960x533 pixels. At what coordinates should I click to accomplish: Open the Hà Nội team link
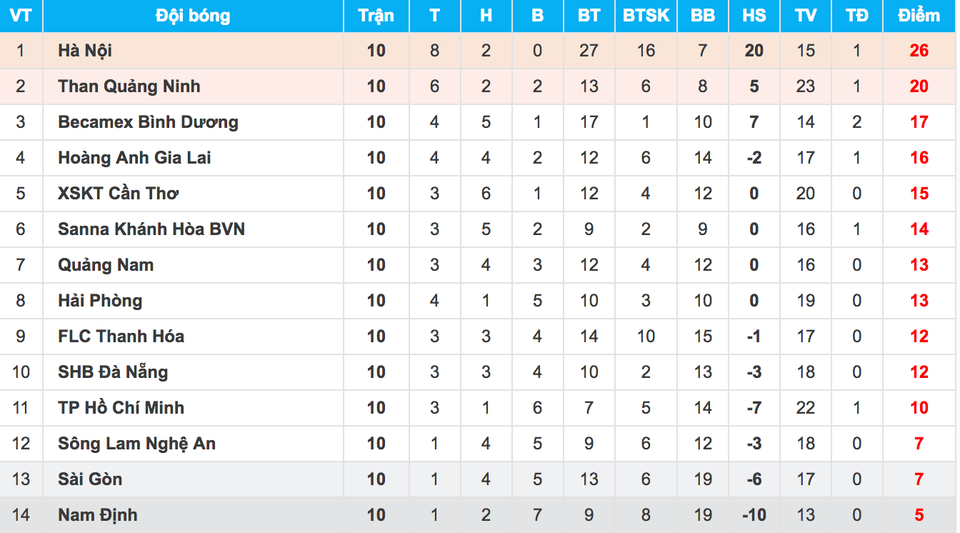[85, 51]
